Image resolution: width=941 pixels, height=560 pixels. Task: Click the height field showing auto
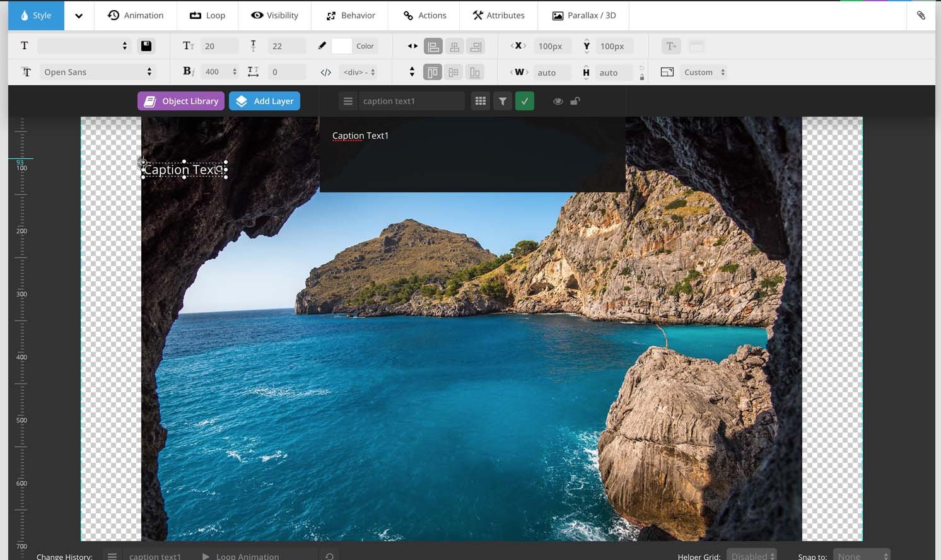coord(613,73)
